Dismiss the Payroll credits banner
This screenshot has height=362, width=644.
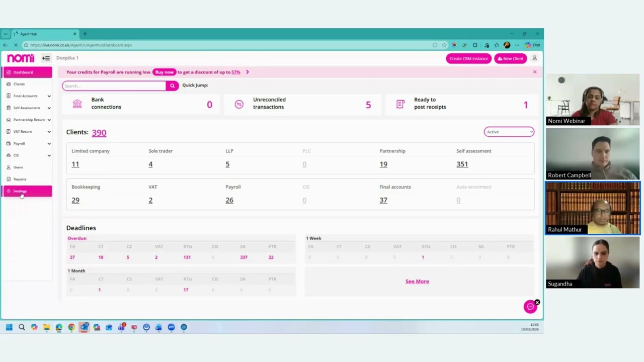point(535,72)
